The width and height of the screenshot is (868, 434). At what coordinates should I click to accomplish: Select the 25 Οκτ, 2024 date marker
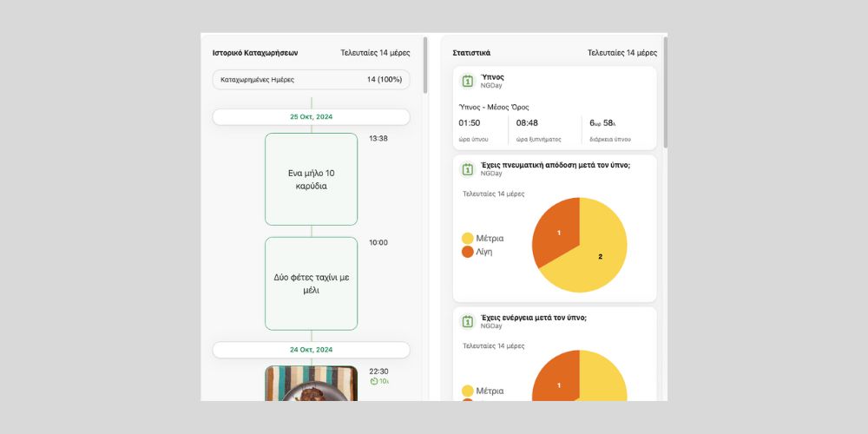tap(311, 116)
